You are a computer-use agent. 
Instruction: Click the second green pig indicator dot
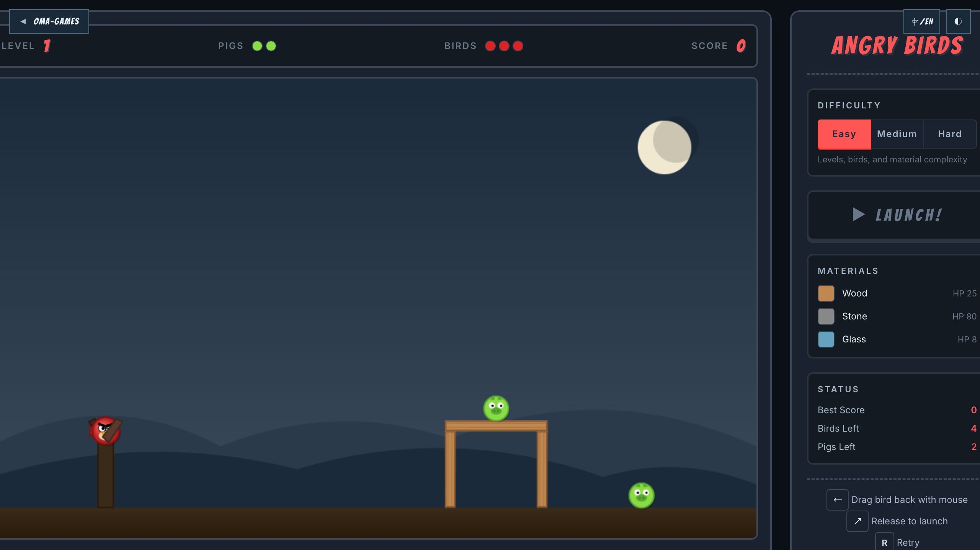pos(271,46)
